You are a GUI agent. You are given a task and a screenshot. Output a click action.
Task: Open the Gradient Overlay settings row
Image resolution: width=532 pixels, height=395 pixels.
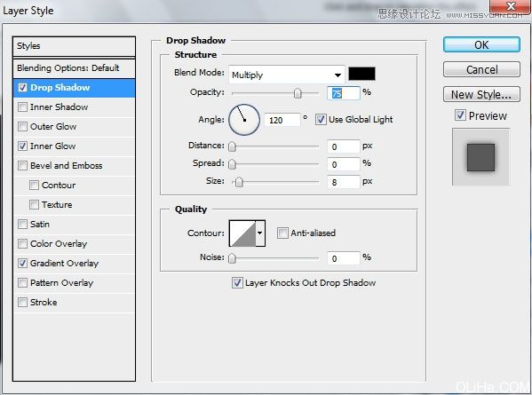coord(74,263)
